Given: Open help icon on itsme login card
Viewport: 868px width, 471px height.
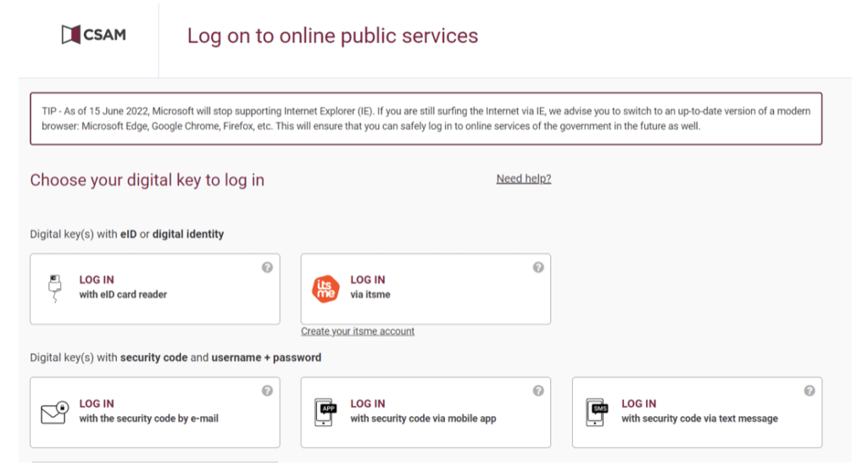Looking at the screenshot, I should point(538,268).
